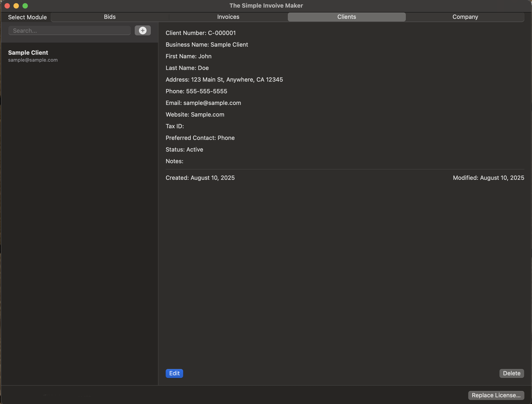Add a new client using the plus button
This screenshot has height=404, width=532.
tap(143, 30)
